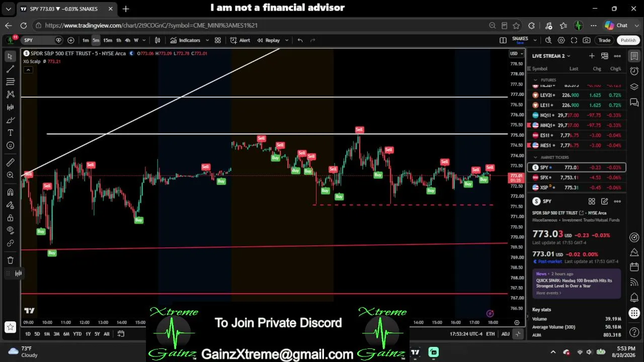
Task: Undo the last chart action
Action: (x=300, y=40)
